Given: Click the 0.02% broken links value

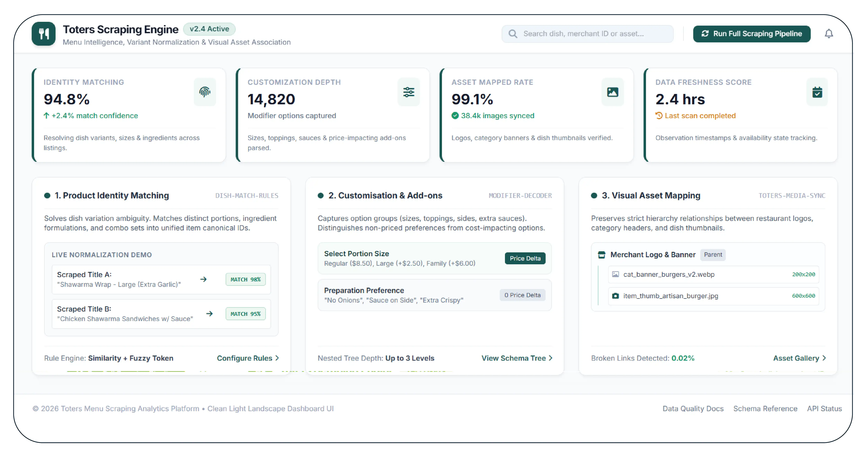Looking at the screenshot, I should (x=683, y=358).
